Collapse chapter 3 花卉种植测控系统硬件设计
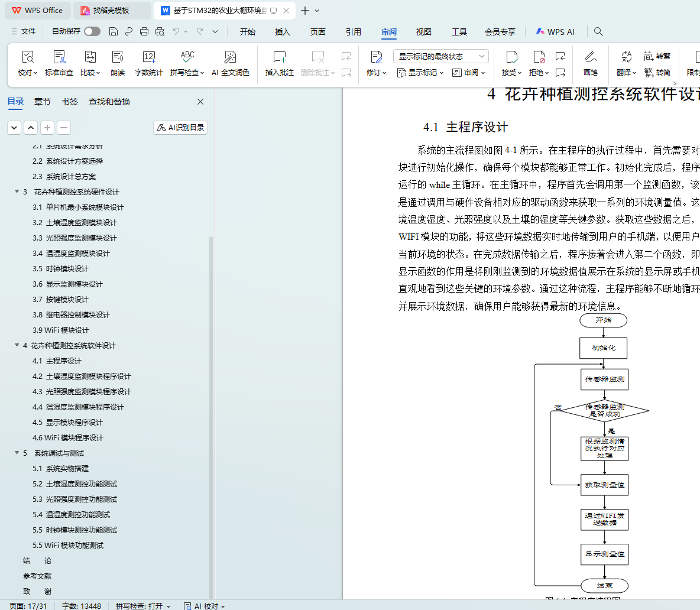The height and width of the screenshot is (610, 700). [x=17, y=192]
